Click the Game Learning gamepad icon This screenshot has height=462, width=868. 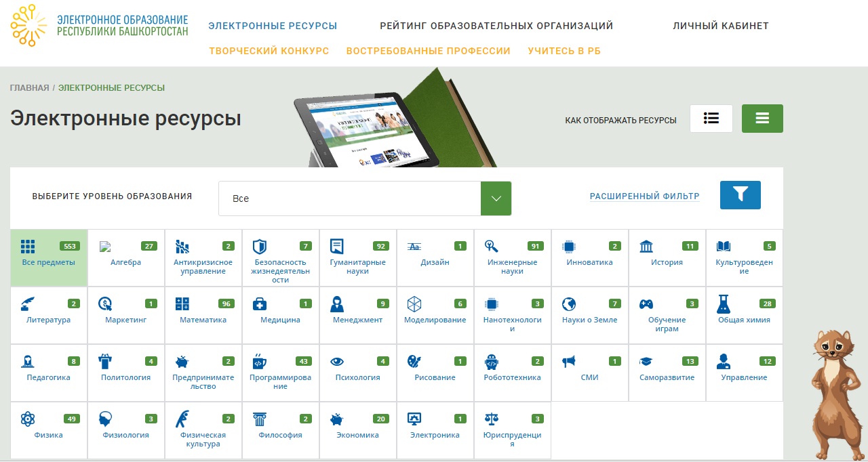pyautogui.click(x=646, y=304)
